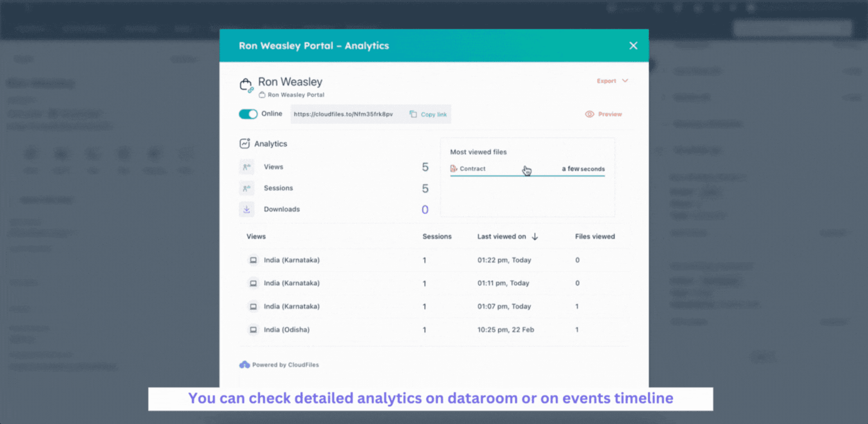Click the Views count 5
Image resolution: width=868 pixels, height=424 pixels.
click(x=425, y=167)
